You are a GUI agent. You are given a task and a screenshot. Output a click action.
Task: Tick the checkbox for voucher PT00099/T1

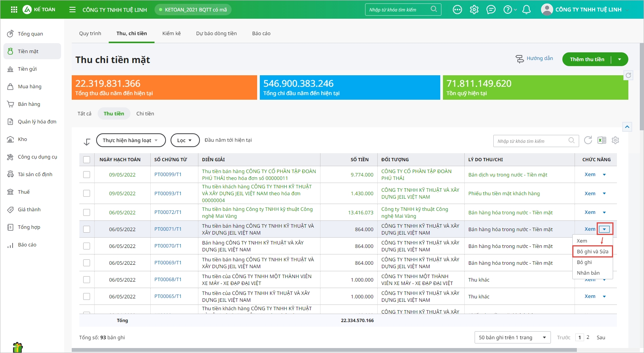coord(87,175)
